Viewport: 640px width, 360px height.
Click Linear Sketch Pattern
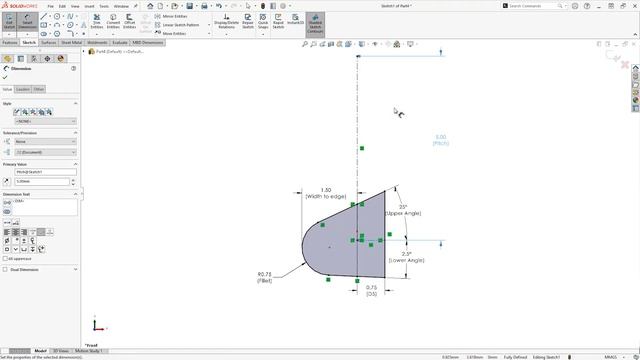coord(177,25)
